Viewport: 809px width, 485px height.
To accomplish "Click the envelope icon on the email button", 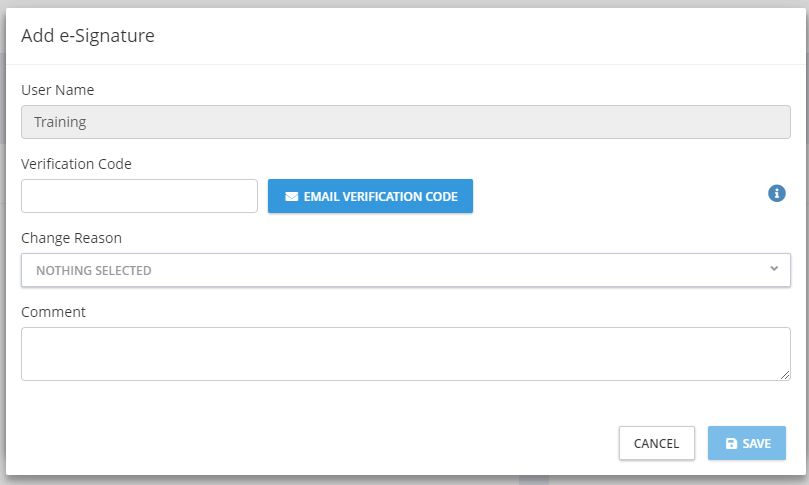I will [x=291, y=197].
